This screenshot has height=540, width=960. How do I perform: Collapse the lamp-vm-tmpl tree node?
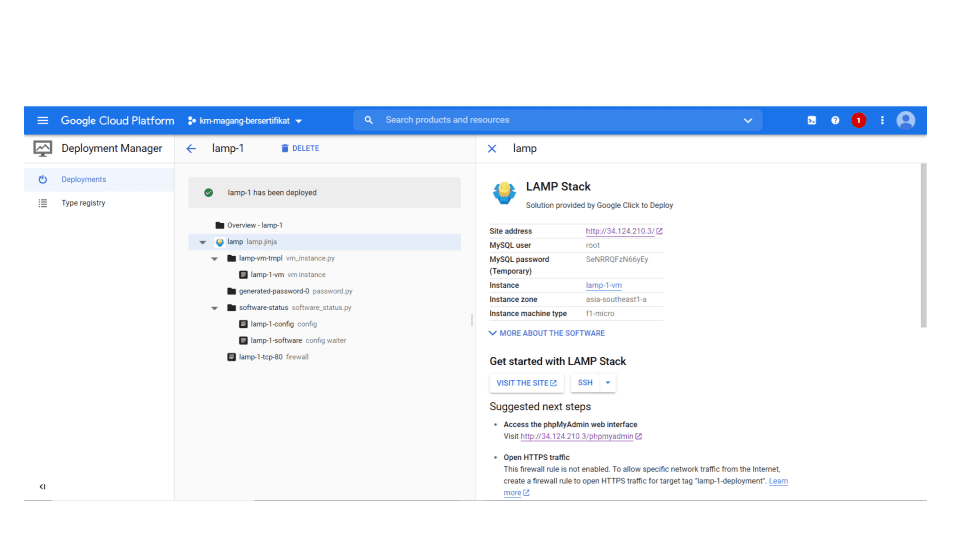coord(214,259)
